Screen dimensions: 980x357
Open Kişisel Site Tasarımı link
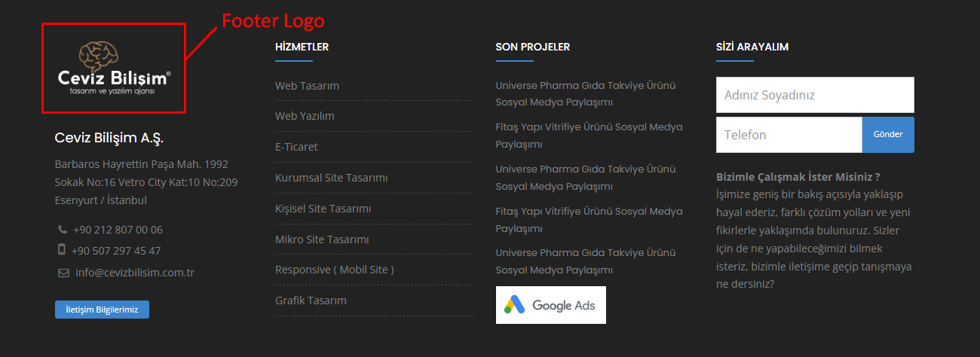coord(323,209)
